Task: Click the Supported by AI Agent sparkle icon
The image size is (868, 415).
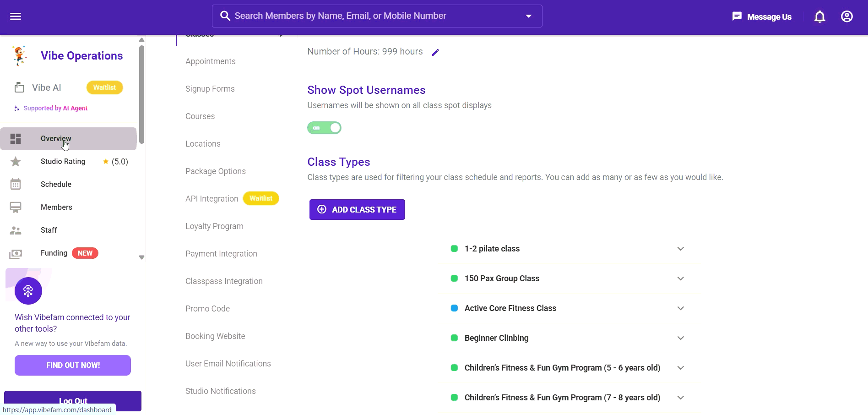Action: point(17,109)
